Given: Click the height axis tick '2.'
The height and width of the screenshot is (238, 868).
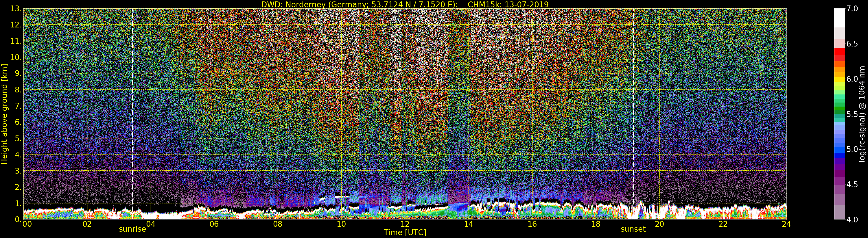Looking at the screenshot, I should tap(18, 187).
